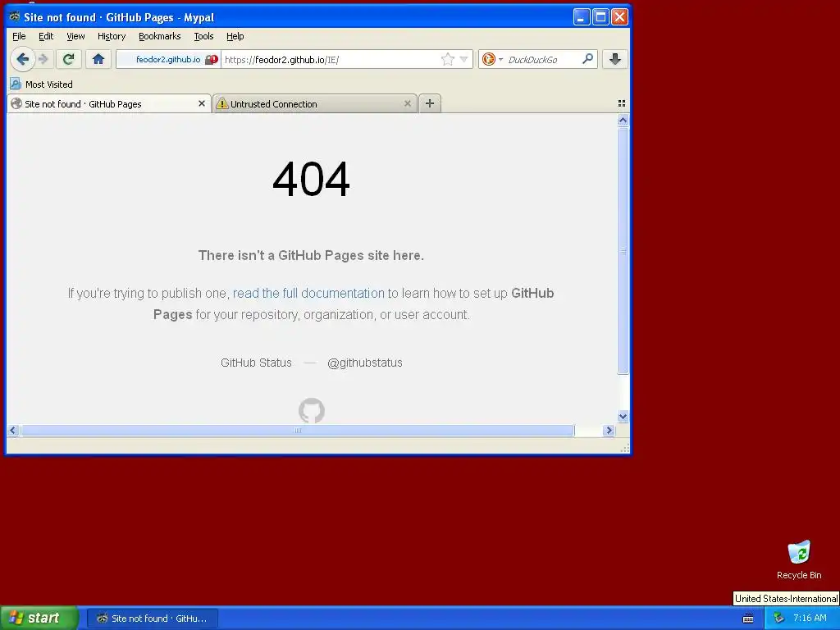Select the Site not found taskbar button
The height and width of the screenshot is (630, 840).
point(153,619)
